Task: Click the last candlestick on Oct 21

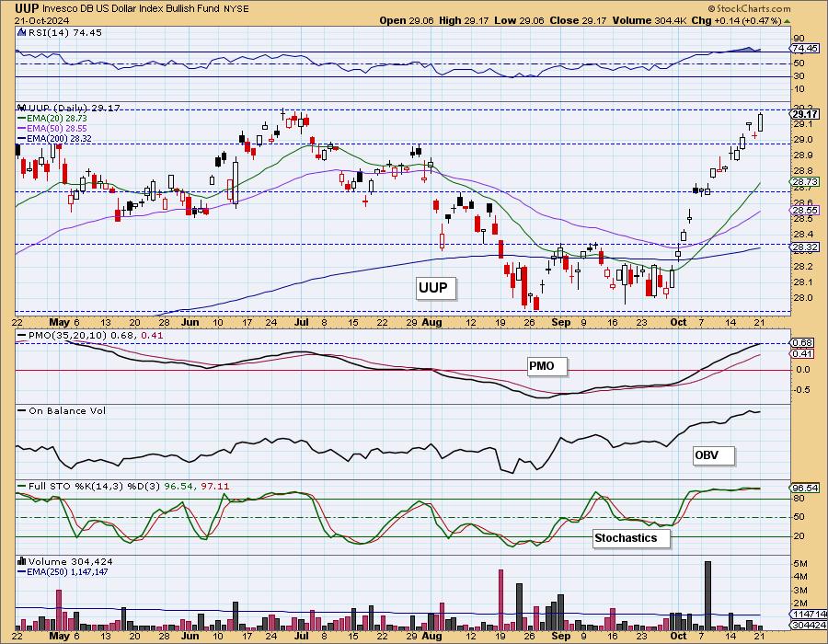Action: point(760,122)
